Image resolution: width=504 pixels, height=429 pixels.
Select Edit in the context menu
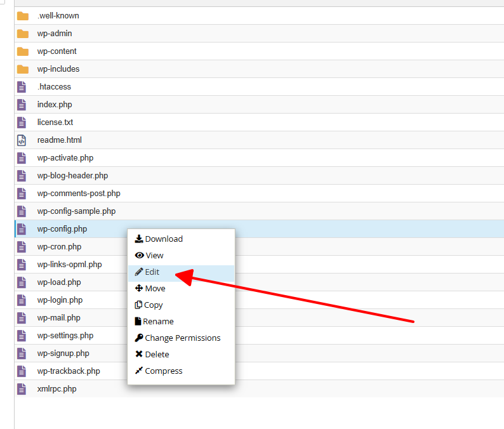click(x=181, y=272)
